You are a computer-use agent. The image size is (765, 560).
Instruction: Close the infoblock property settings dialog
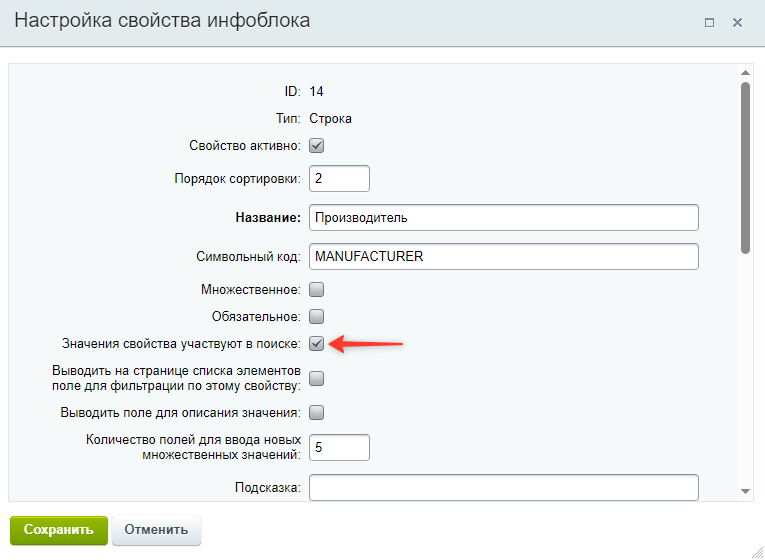[737, 22]
